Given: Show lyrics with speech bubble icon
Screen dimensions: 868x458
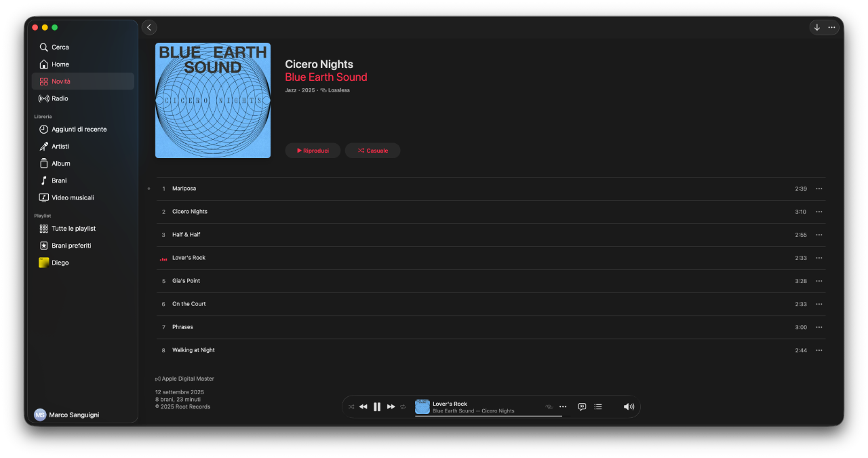Looking at the screenshot, I should click(582, 407).
